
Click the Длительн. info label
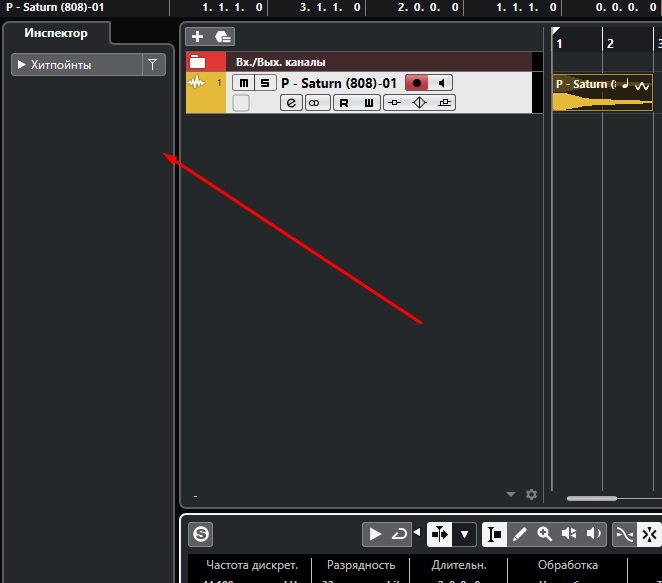pyautogui.click(x=459, y=565)
